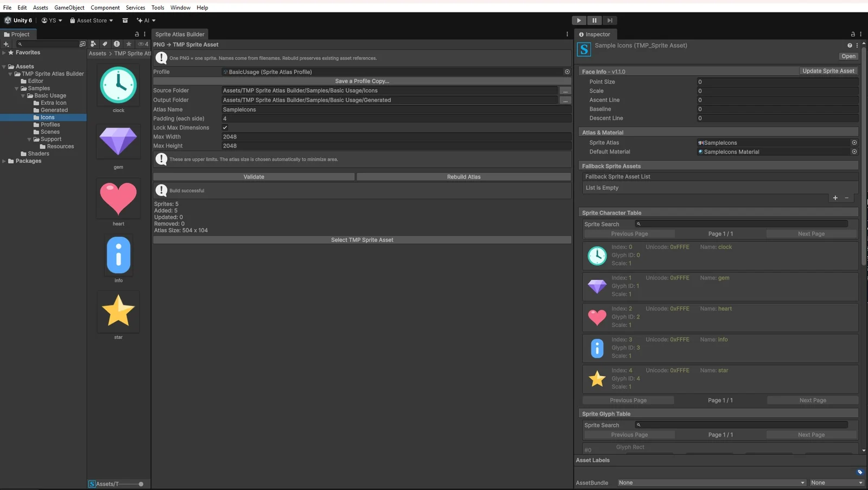Click the Play button in the toolbar
Image resolution: width=868 pixels, height=490 pixels.
coord(579,20)
